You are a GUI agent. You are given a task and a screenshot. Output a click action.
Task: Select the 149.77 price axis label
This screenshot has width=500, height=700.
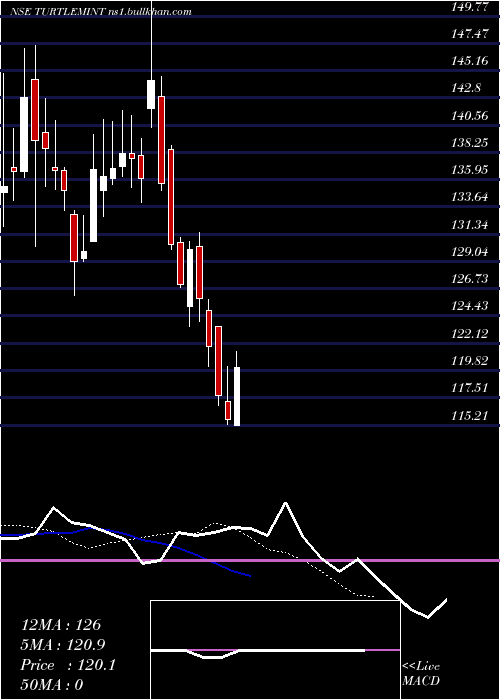[469, 6]
